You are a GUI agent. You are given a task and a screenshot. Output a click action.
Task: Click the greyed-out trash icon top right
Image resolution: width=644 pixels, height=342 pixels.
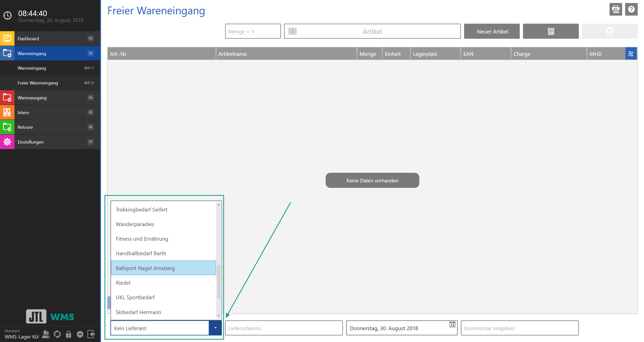[610, 31]
